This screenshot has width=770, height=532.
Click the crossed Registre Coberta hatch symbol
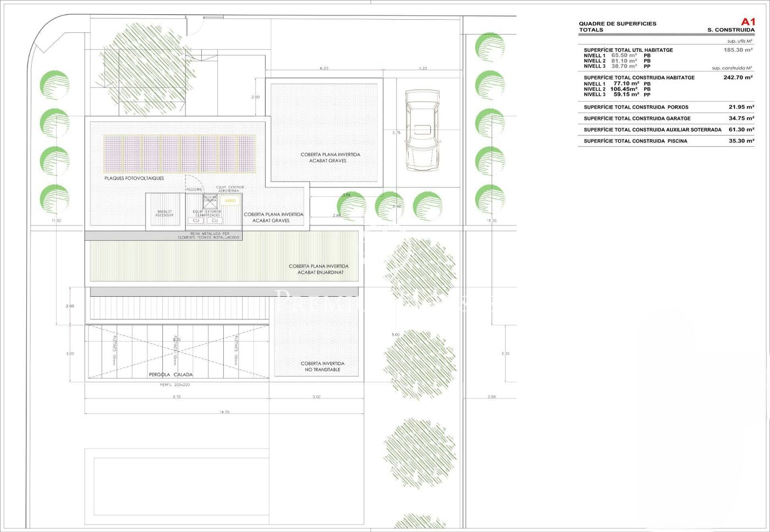coord(210,201)
